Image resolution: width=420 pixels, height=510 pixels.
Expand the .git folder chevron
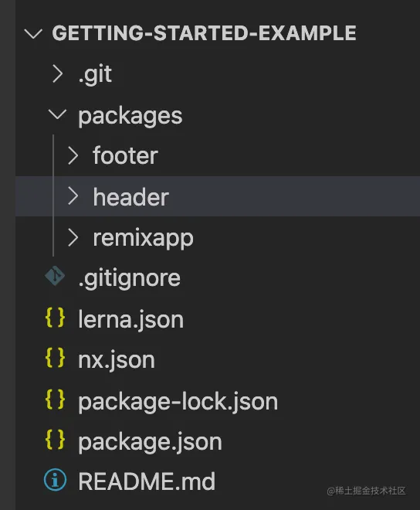click(x=58, y=73)
